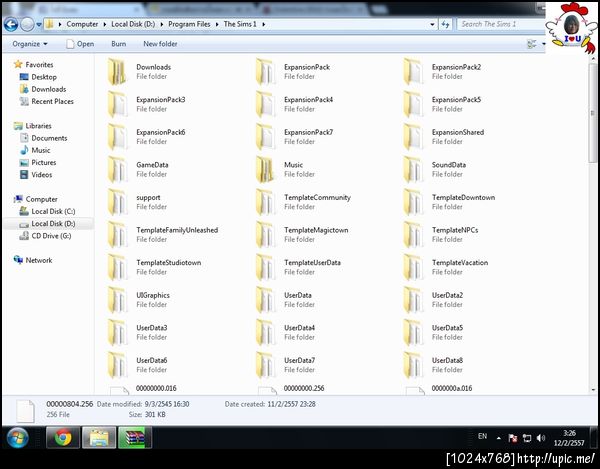
Task: Click the Forward navigation arrow
Action: pyautogui.click(x=27, y=24)
